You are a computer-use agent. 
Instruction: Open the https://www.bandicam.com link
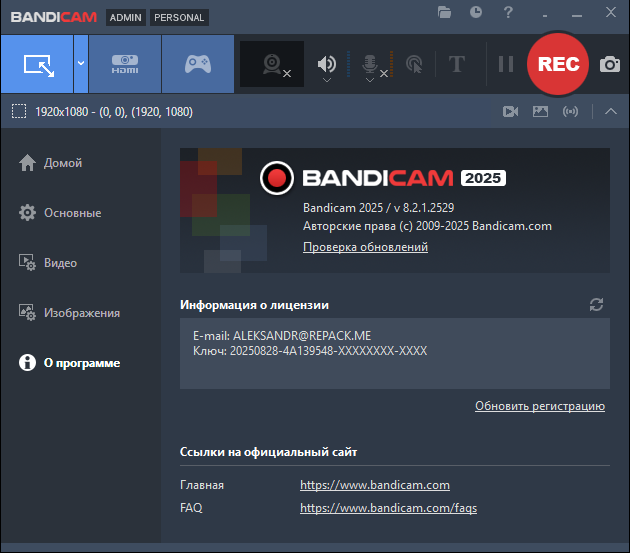click(375, 485)
